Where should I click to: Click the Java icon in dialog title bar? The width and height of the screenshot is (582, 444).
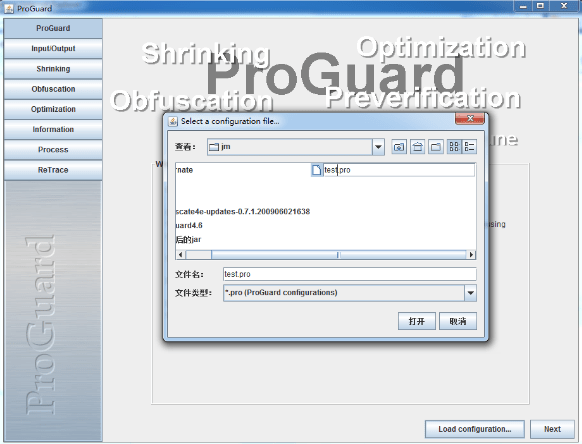pos(173,121)
